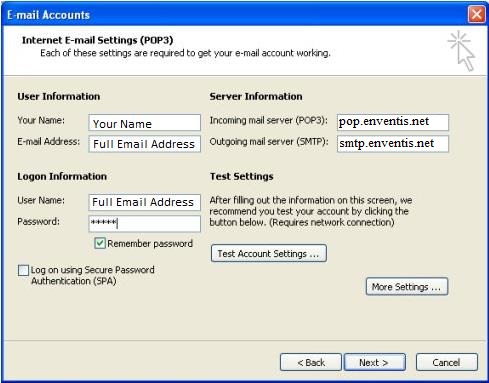Open More Settings dialog
This screenshot has width=489, height=383.
(407, 286)
